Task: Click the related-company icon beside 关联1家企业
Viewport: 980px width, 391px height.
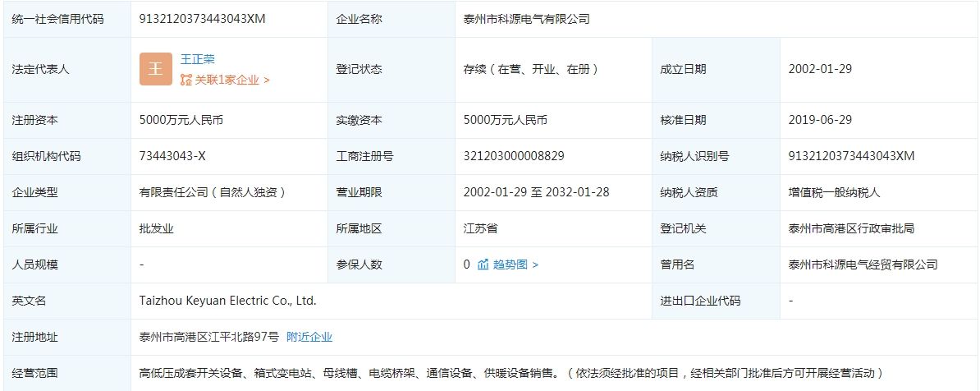Action: 186,80
